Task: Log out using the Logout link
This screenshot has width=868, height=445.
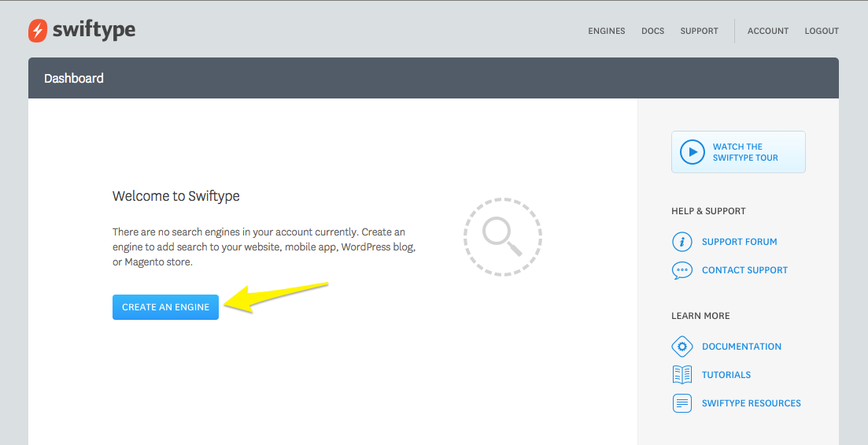Action: coord(822,32)
